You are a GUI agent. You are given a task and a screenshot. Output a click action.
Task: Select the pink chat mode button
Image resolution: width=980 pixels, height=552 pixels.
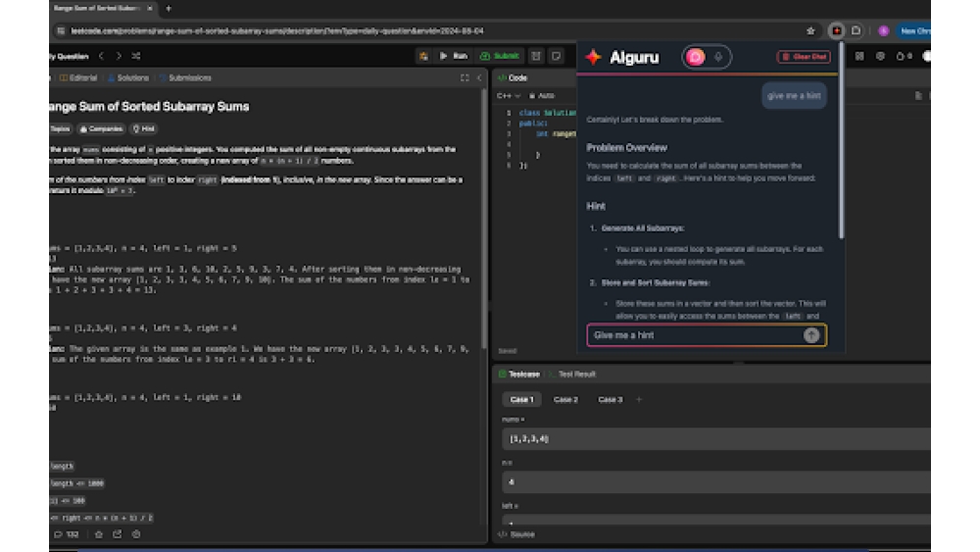coord(696,57)
